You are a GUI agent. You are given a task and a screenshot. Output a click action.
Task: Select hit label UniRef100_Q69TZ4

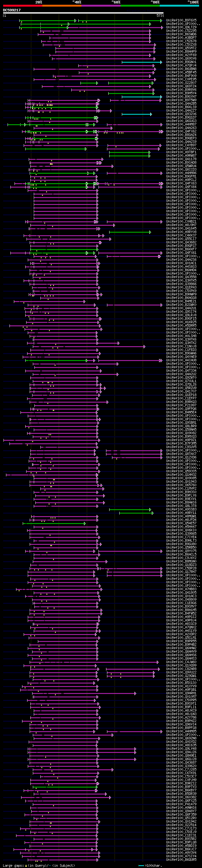181,86
